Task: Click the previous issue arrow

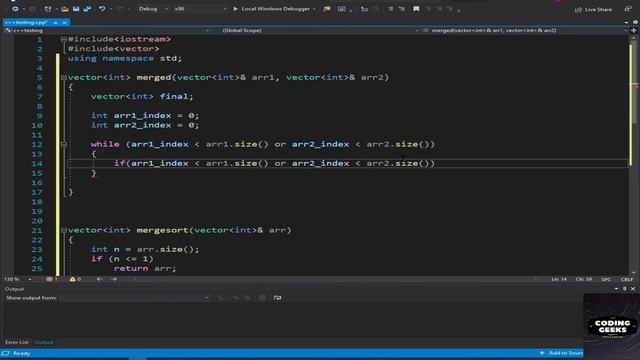Action: 100,280
